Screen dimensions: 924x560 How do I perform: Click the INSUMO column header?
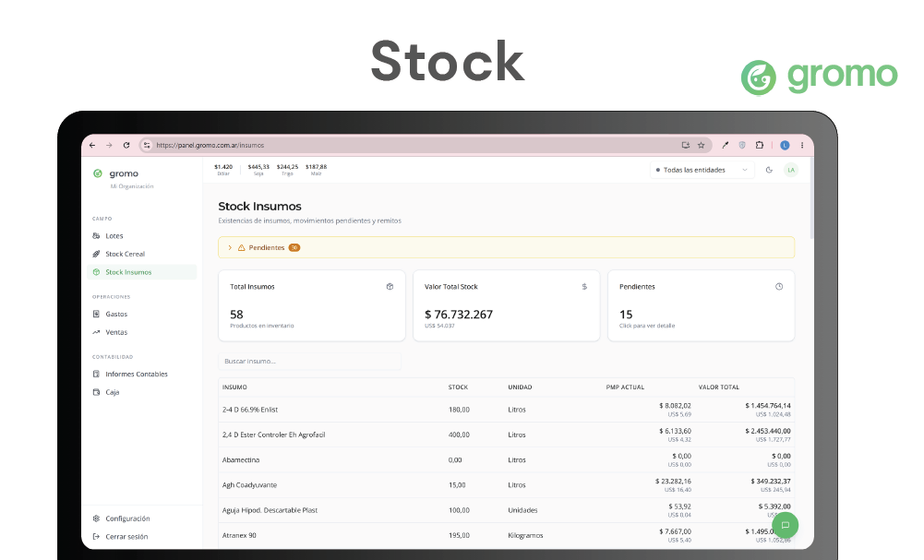234,387
